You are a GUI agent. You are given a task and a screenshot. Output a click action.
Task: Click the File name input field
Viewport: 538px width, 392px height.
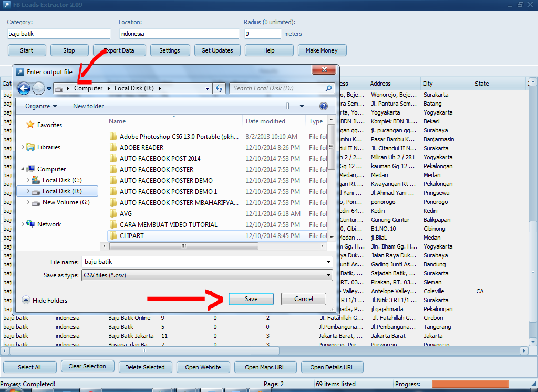pyautogui.click(x=204, y=262)
